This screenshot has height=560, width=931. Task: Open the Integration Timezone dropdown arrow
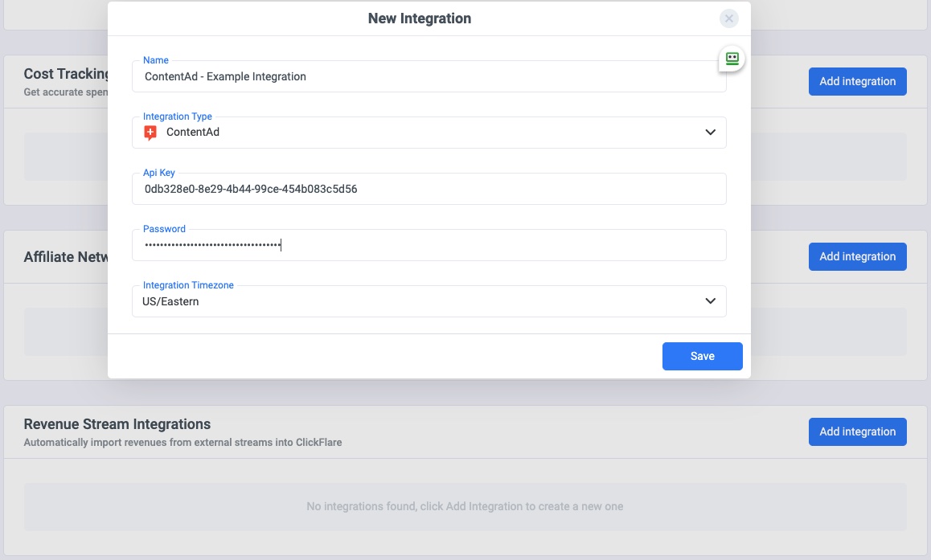[710, 300]
